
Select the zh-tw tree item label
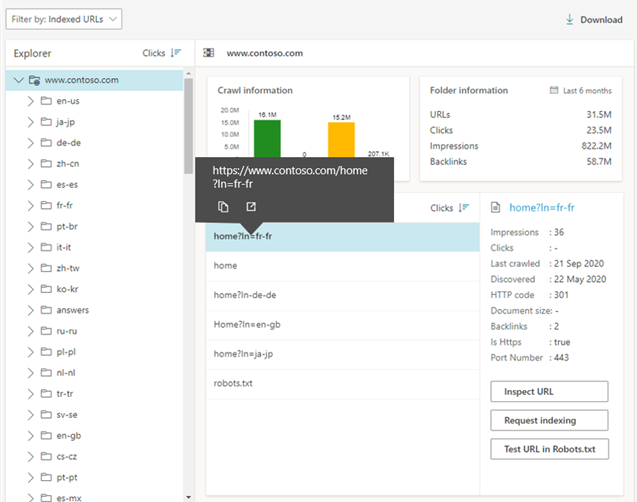(x=68, y=268)
